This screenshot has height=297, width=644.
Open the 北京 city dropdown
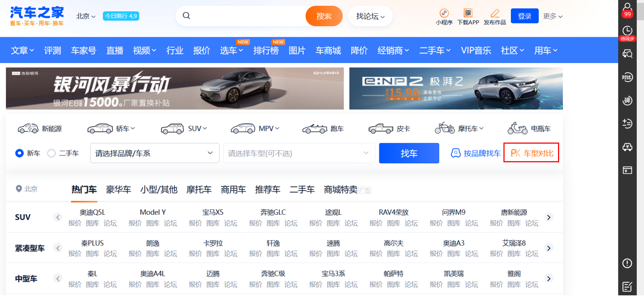tap(86, 16)
